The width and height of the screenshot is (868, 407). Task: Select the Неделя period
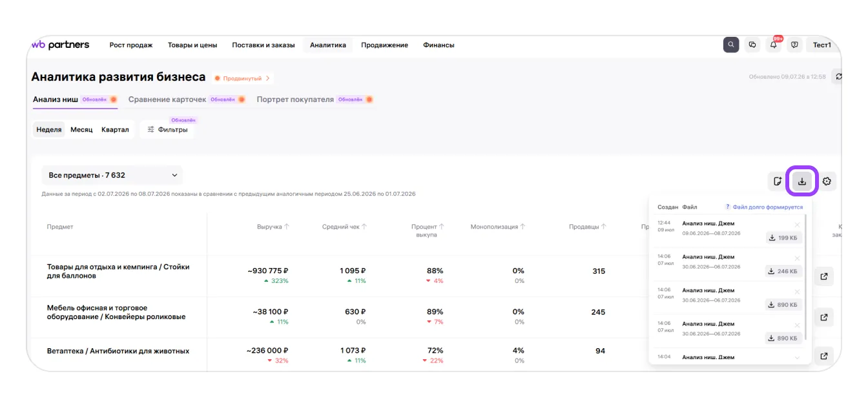click(x=49, y=129)
